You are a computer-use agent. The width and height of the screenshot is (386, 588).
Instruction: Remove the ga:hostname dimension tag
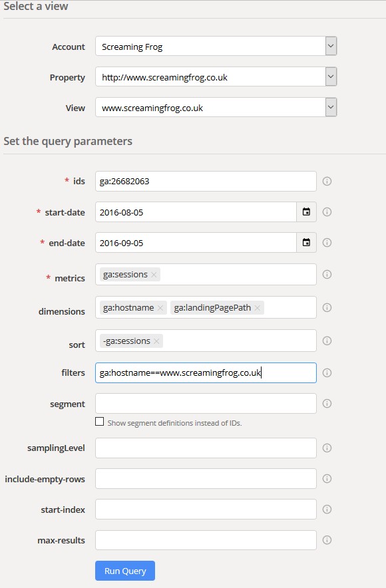pyautogui.click(x=160, y=308)
